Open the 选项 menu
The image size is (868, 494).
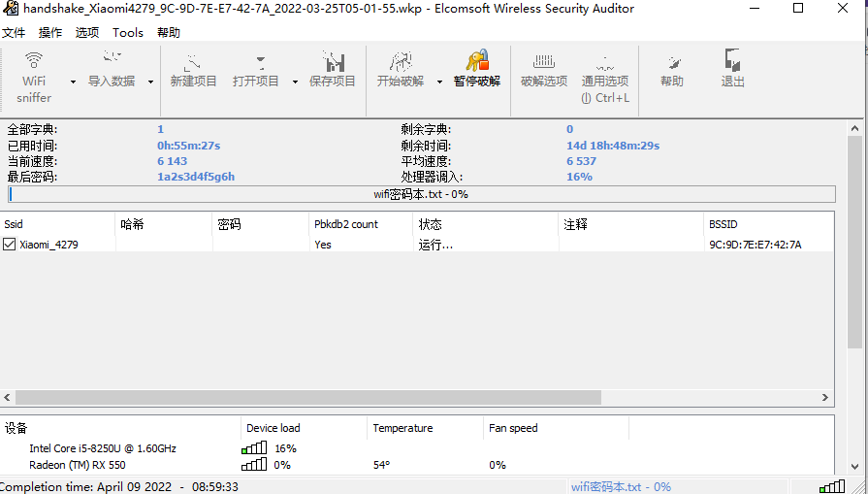tap(87, 33)
